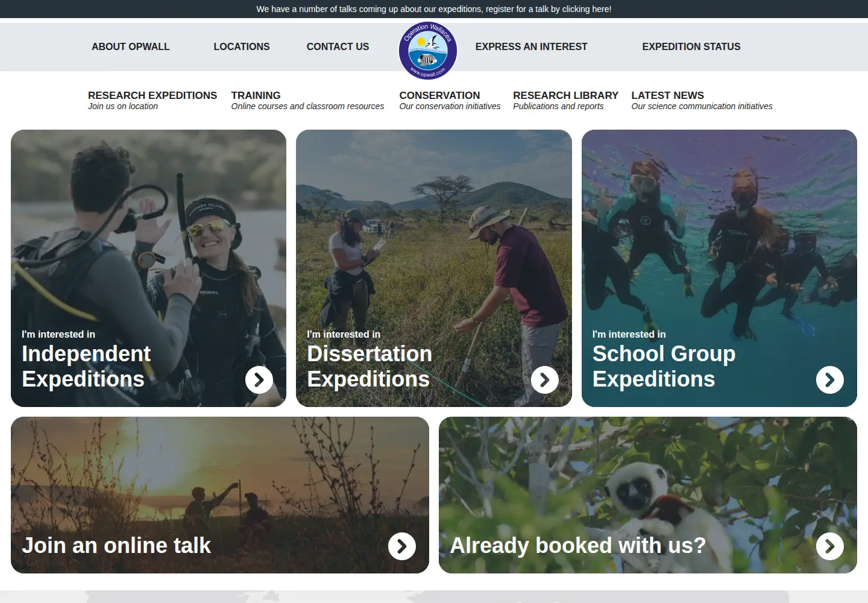Click the Operation Wallacea logo
The image size is (868, 603).
[x=428, y=51]
